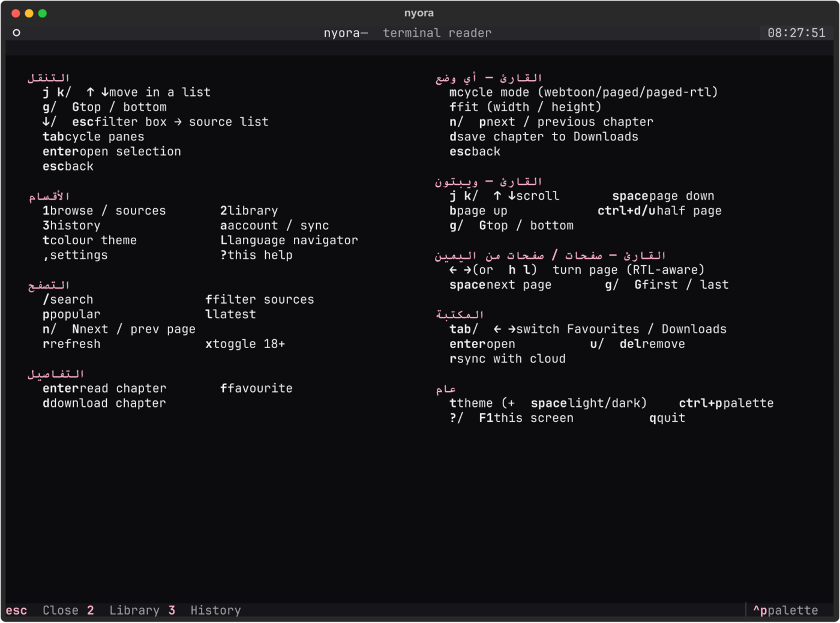Click the "التفاصيل" section heading

(x=56, y=374)
